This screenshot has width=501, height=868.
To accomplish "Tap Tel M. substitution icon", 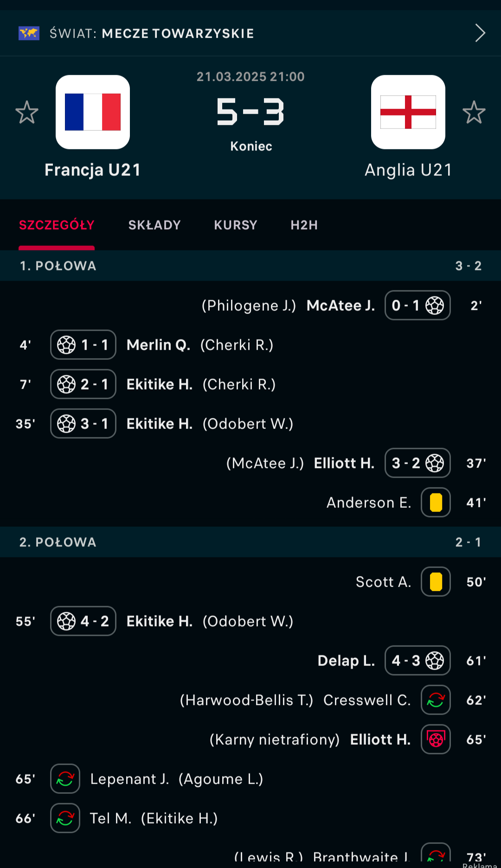I will click(x=65, y=818).
